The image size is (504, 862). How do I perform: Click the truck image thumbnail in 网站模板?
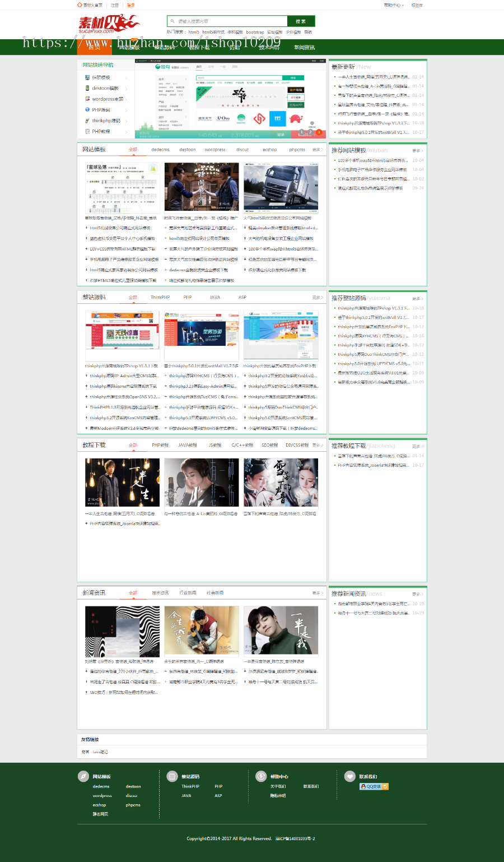tap(281, 187)
